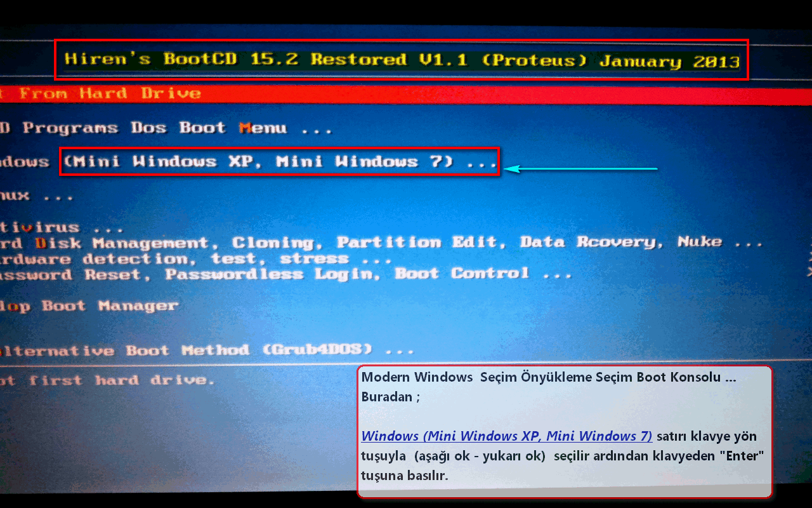Select 'Disk Management, Cloning, Partition Edit' entry

pos(381,243)
